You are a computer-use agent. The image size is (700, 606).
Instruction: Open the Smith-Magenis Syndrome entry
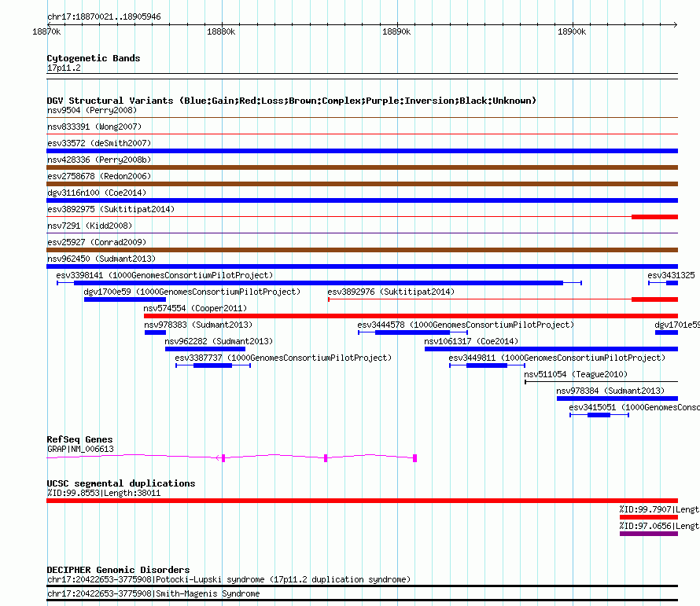(153, 594)
